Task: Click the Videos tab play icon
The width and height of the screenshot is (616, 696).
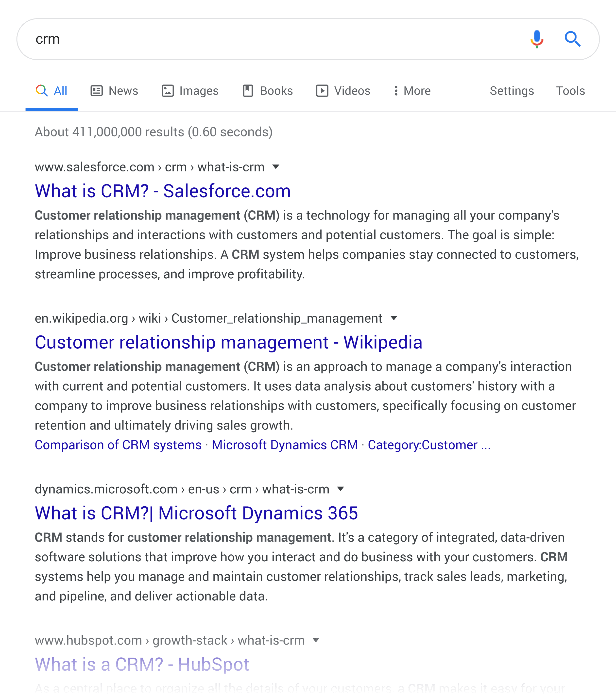Action: click(322, 91)
